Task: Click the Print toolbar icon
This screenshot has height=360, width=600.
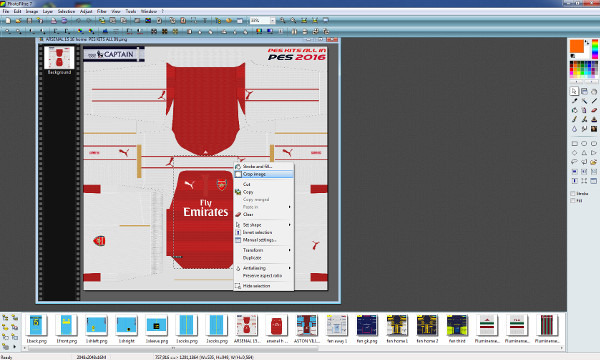Action: [54, 21]
